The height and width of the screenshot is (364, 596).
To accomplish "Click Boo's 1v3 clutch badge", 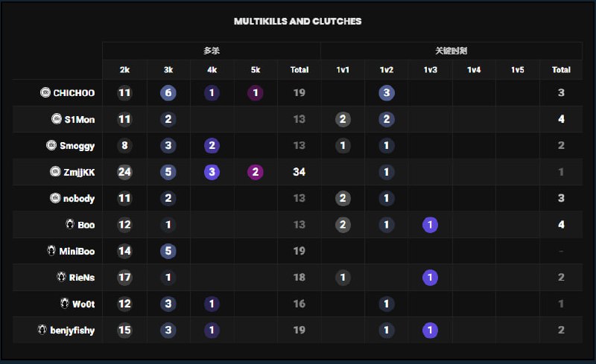I will point(430,224).
